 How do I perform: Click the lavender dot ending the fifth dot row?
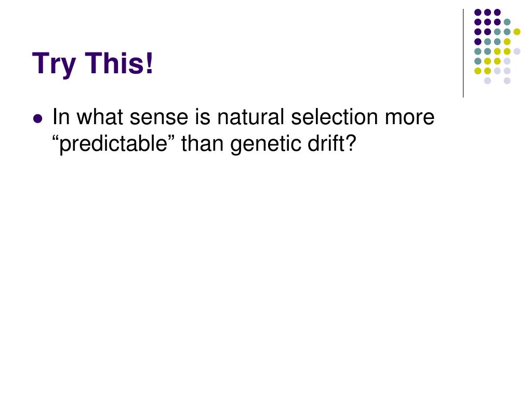point(517,51)
